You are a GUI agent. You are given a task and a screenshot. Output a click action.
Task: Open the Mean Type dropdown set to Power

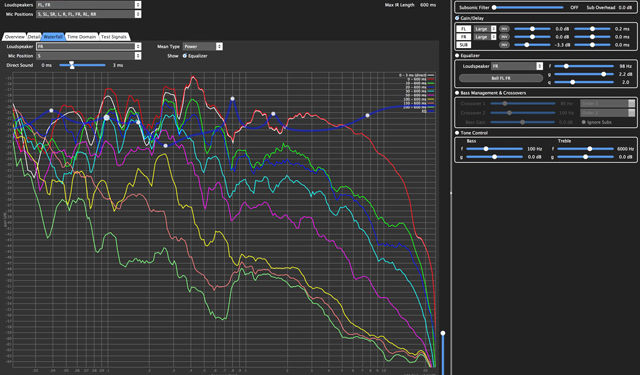coord(202,47)
